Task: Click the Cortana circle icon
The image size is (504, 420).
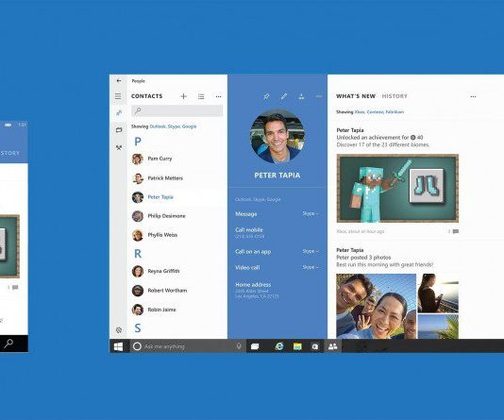Action: [137, 346]
